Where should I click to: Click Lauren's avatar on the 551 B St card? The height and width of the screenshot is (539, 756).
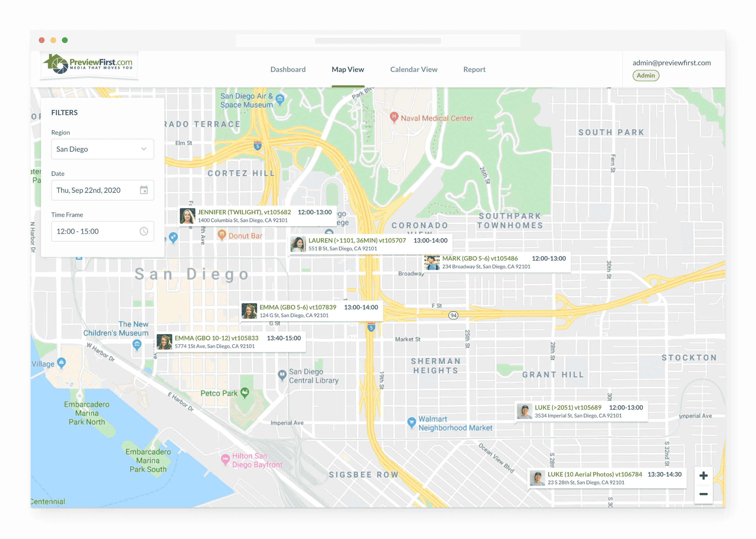point(298,244)
